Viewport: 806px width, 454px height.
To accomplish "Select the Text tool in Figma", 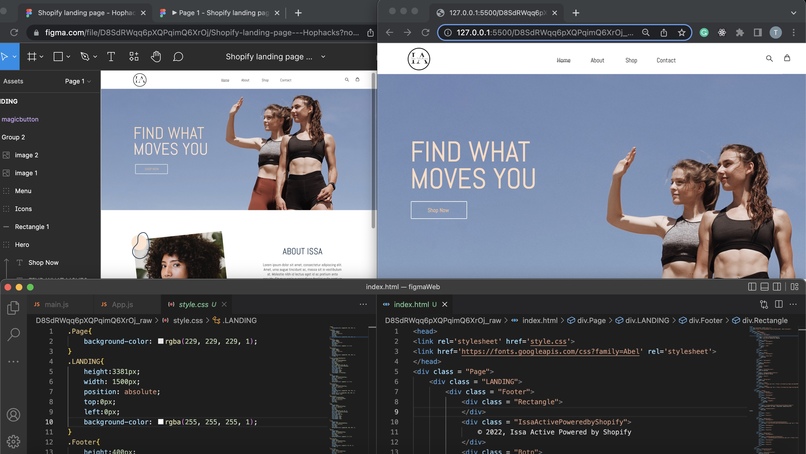I will coord(111,57).
